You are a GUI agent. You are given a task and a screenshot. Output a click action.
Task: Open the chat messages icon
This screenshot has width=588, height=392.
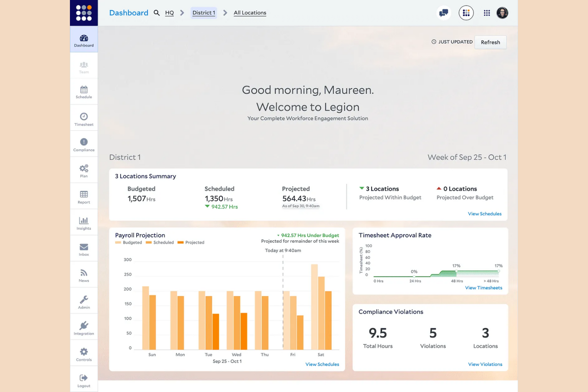(x=444, y=13)
